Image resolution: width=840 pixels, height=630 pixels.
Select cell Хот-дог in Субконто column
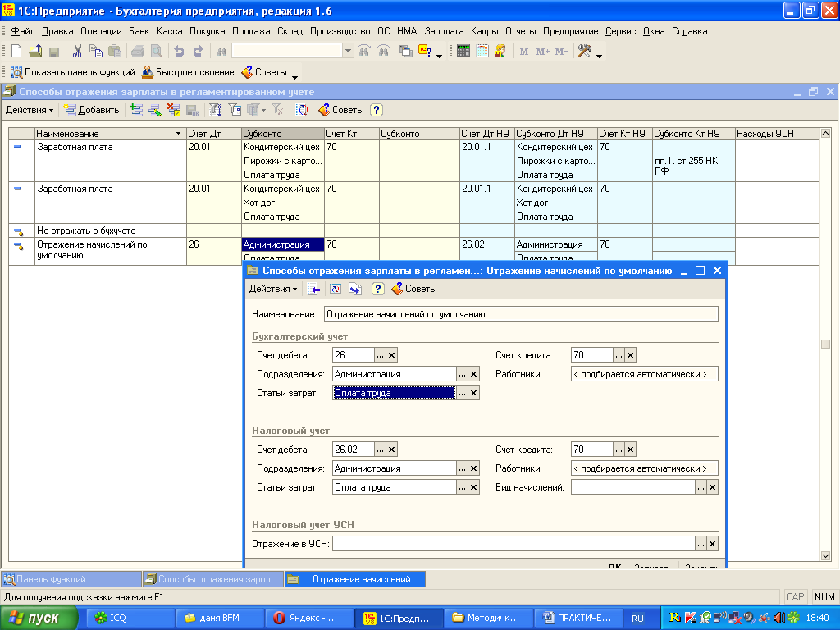(x=283, y=203)
